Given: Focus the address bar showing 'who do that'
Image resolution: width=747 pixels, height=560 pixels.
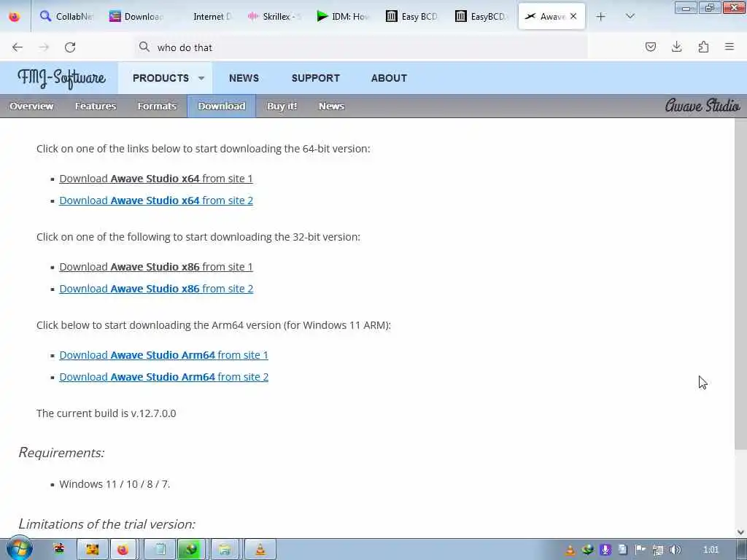Looking at the screenshot, I should 360,47.
